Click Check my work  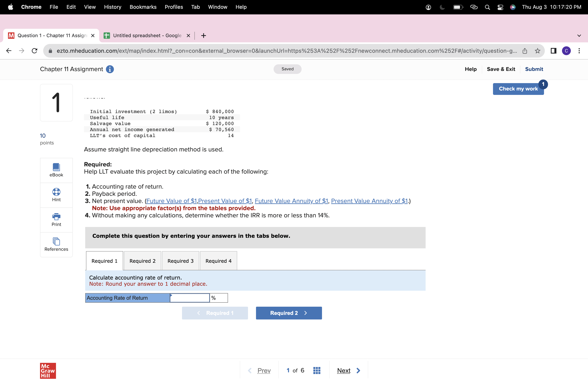point(518,89)
